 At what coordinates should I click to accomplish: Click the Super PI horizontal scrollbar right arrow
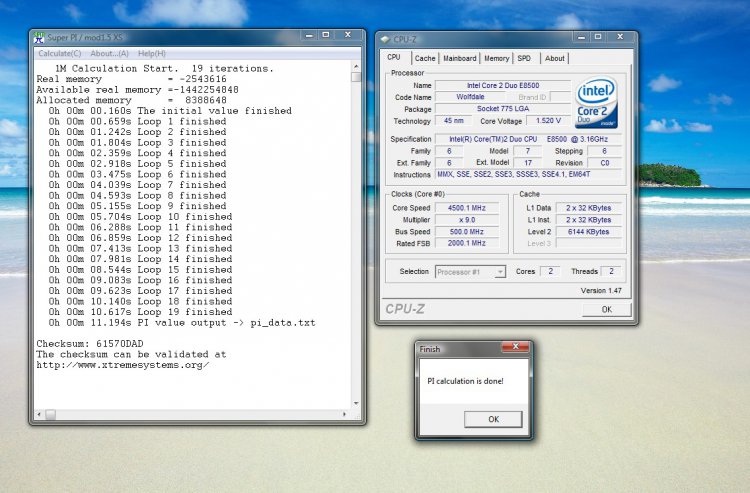[344, 414]
